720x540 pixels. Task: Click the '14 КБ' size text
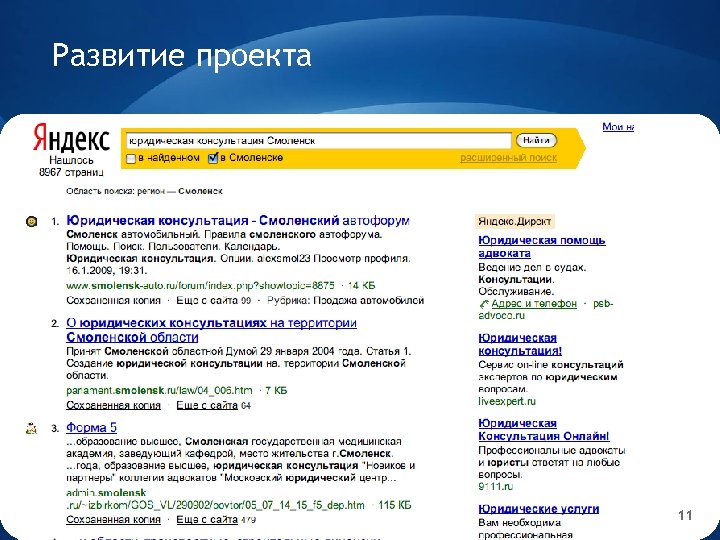coord(361,285)
